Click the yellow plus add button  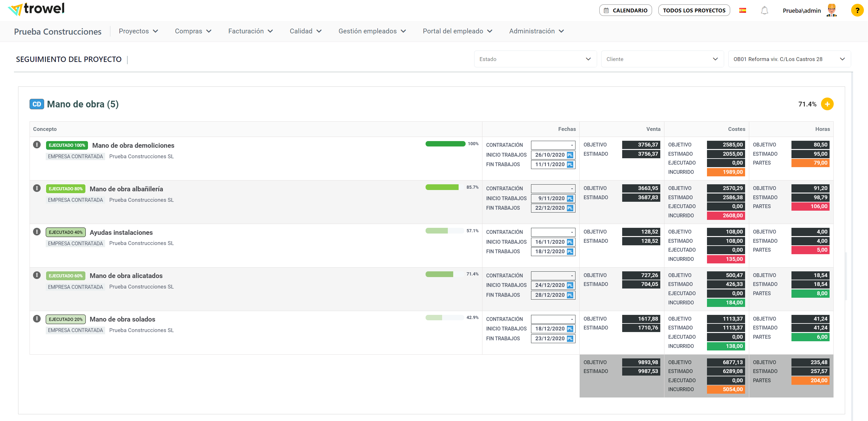[827, 104]
